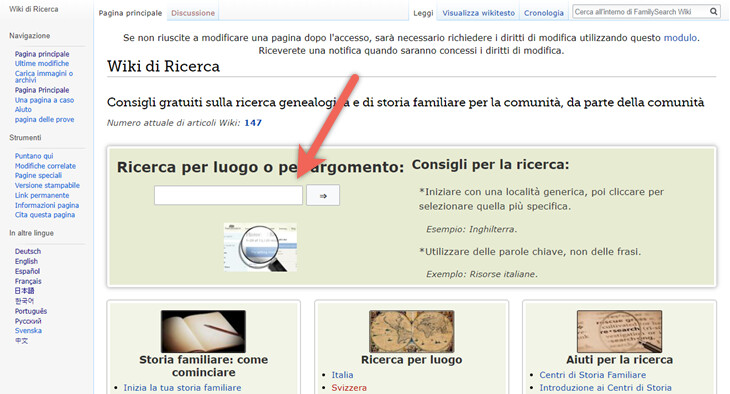Switch language to Русский
This screenshot has width=730, height=394.
point(28,321)
